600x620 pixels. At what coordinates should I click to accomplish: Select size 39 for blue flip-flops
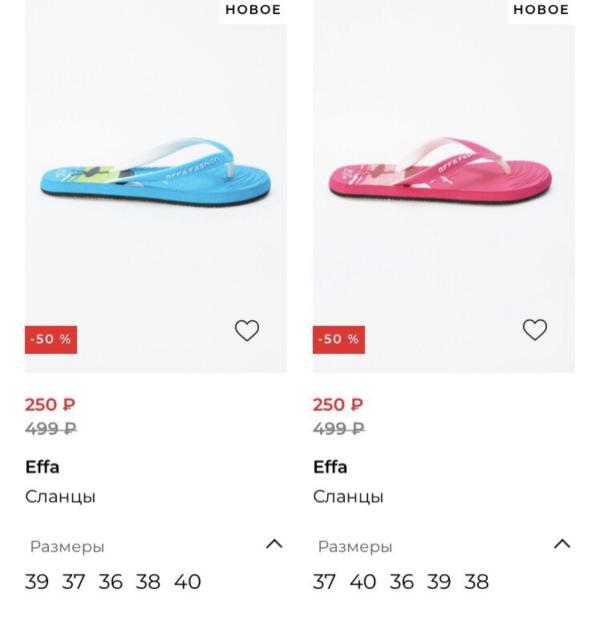(x=37, y=582)
